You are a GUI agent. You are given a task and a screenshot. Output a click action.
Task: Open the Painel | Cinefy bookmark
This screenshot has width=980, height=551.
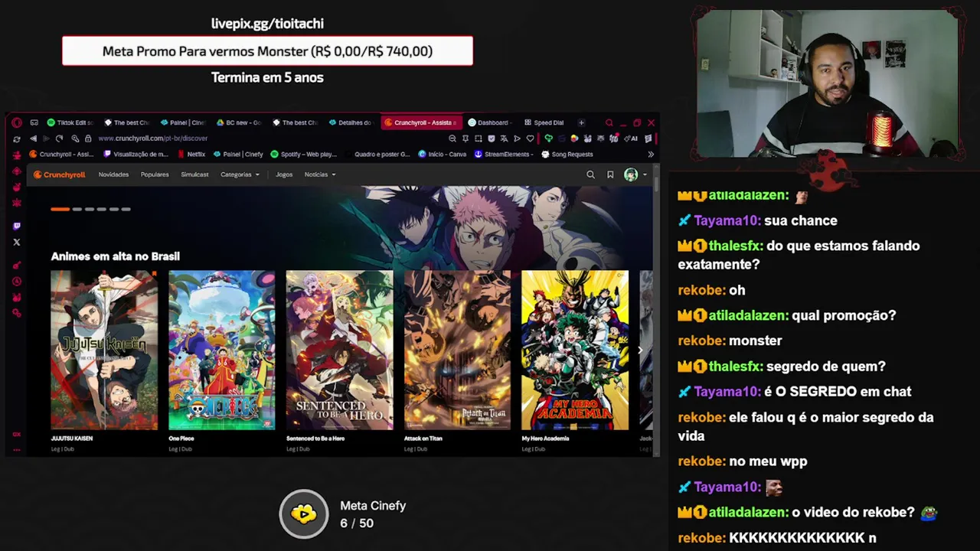pyautogui.click(x=238, y=154)
